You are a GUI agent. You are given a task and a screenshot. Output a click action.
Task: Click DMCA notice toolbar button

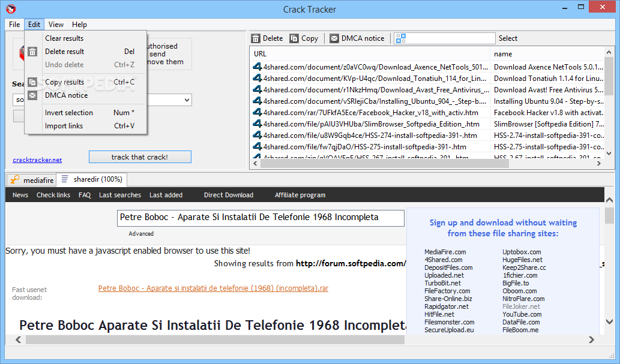pos(357,38)
